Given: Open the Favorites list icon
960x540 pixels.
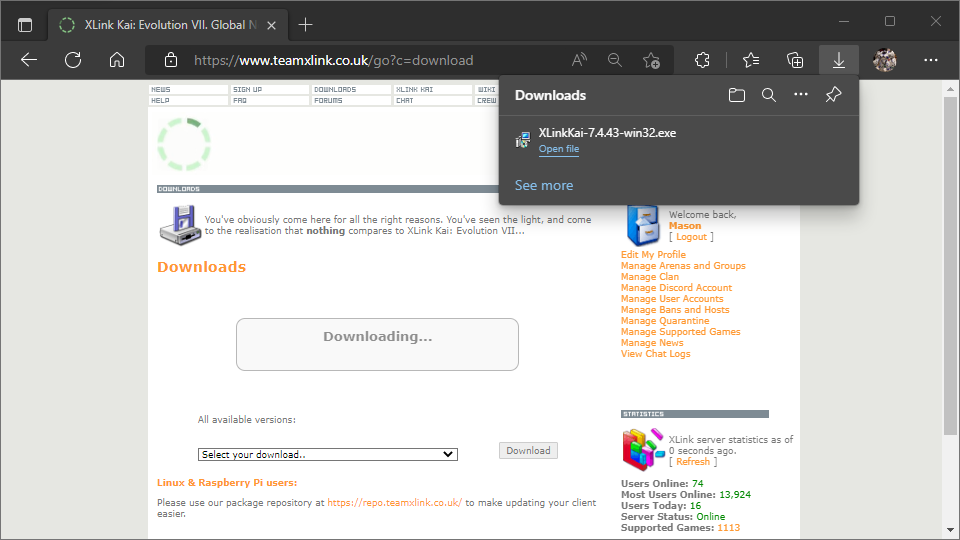Looking at the screenshot, I should pyautogui.click(x=752, y=60).
